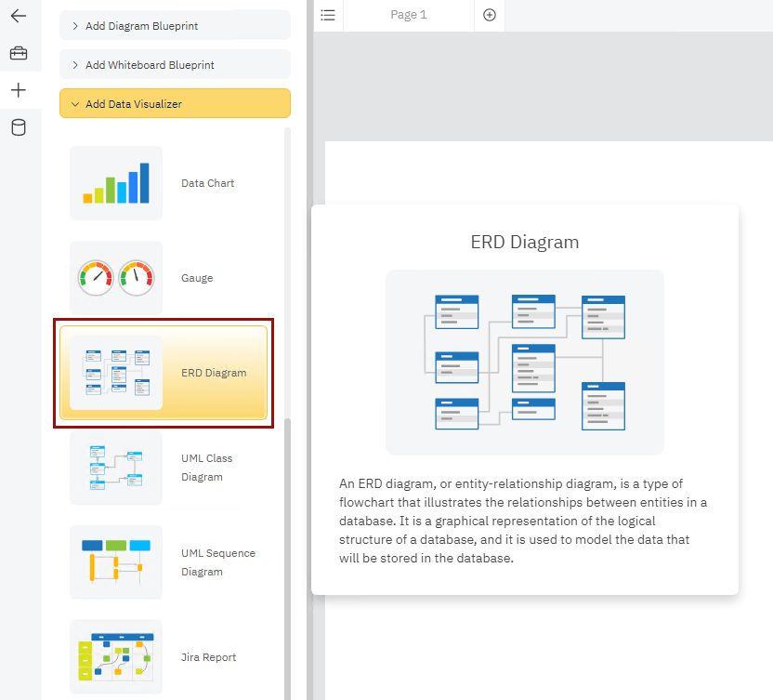The width and height of the screenshot is (773, 700).
Task: Collapse Add Data Visualizer section
Action: [175, 104]
